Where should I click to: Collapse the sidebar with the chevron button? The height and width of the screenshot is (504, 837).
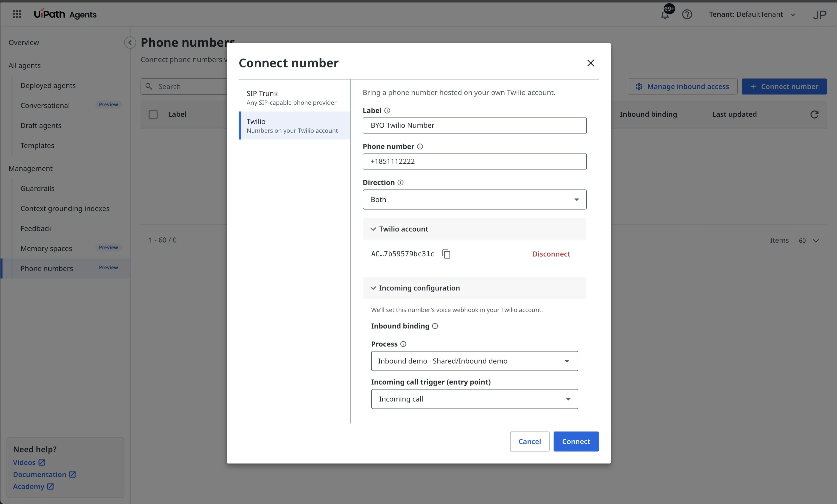click(x=130, y=42)
